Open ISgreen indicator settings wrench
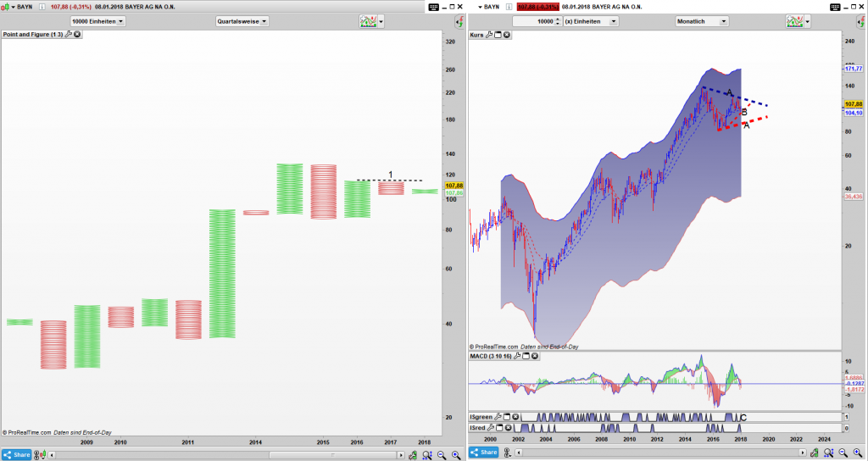 click(498, 417)
